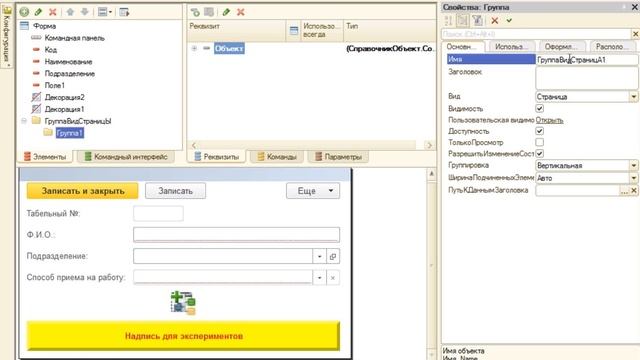Click the Записать и закрыть button

click(x=82, y=191)
